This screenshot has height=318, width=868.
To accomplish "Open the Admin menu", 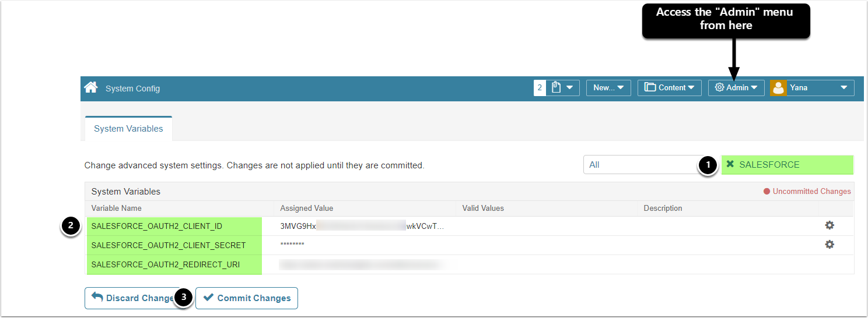I will pos(736,88).
